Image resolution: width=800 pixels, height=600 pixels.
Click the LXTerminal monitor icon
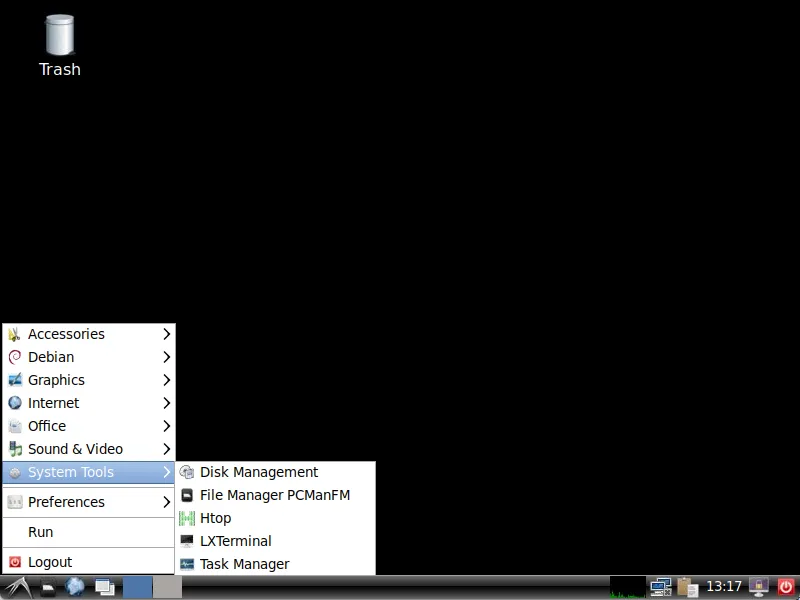(187, 541)
